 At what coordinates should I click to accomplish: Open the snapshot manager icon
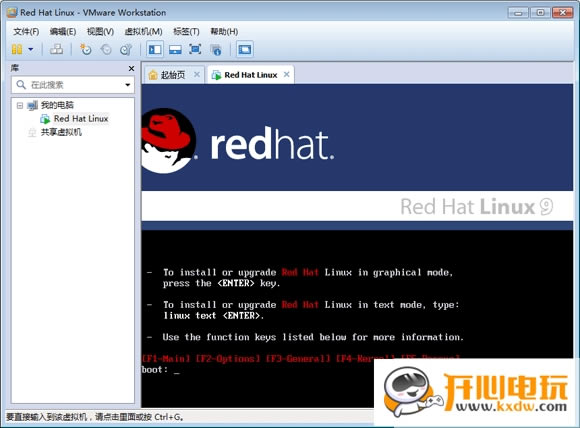tap(126, 49)
